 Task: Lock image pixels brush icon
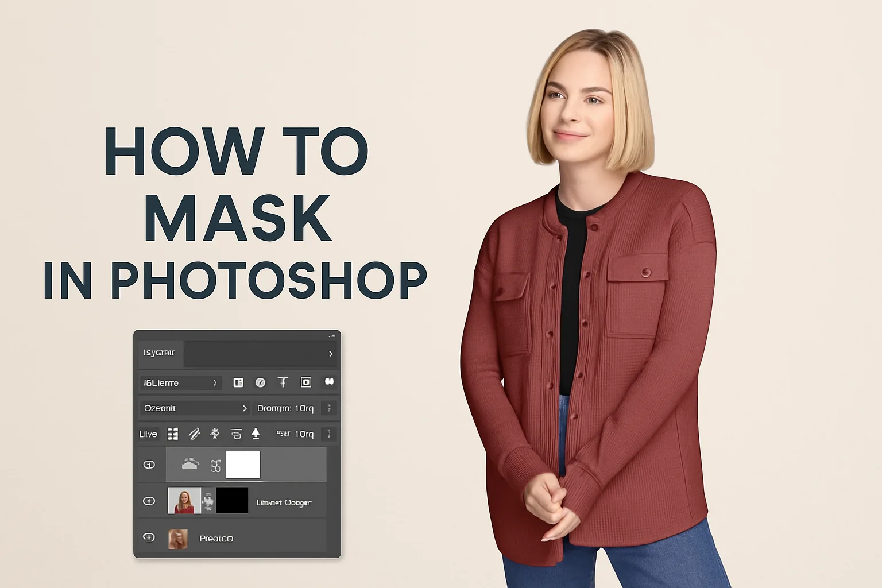tap(194, 434)
